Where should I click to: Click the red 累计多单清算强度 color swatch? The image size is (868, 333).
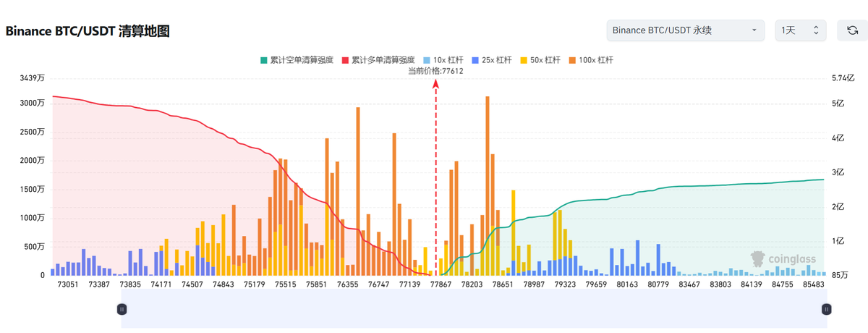(345, 60)
